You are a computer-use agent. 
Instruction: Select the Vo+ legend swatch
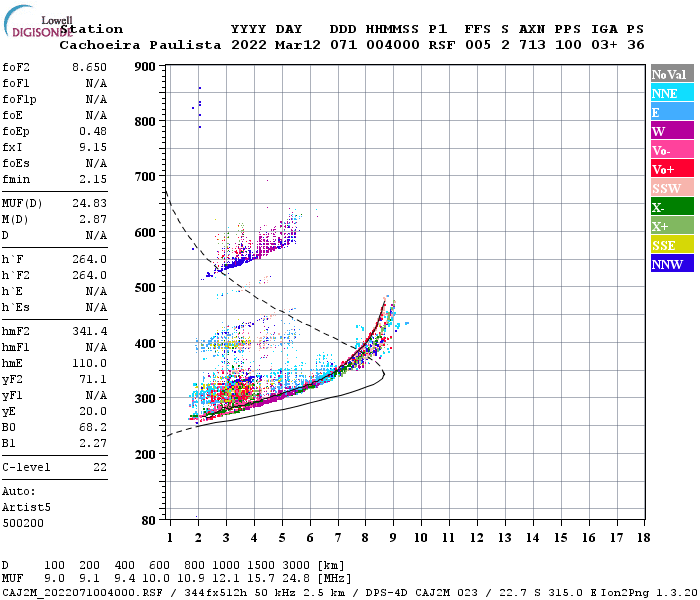tap(672, 168)
